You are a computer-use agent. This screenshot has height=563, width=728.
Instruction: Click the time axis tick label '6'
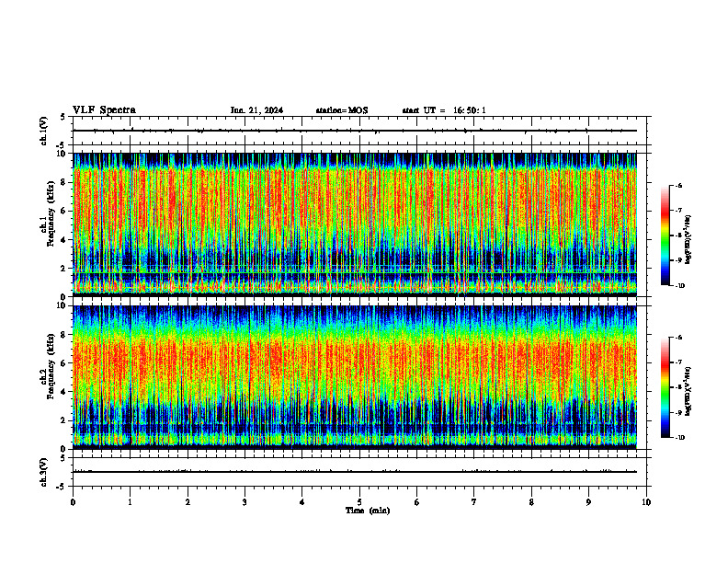(417, 502)
